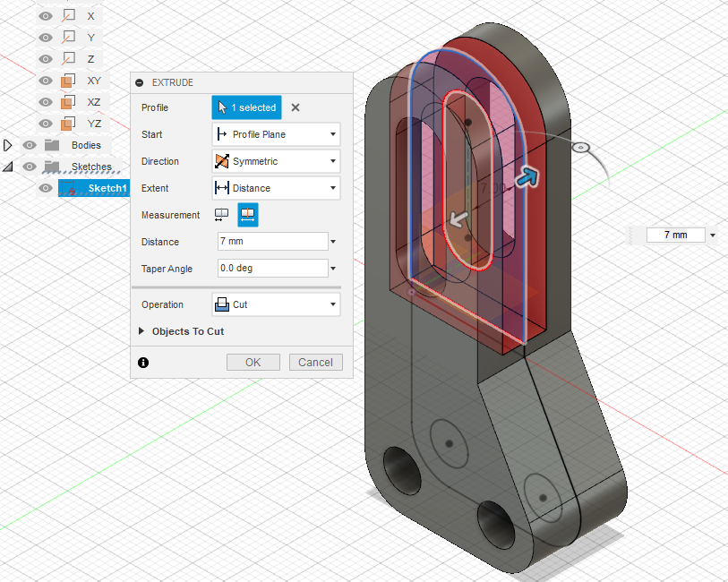Click the YZ plane icon
Image resolution: width=728 pixels, height=582 pixels.
click(68, 123)
